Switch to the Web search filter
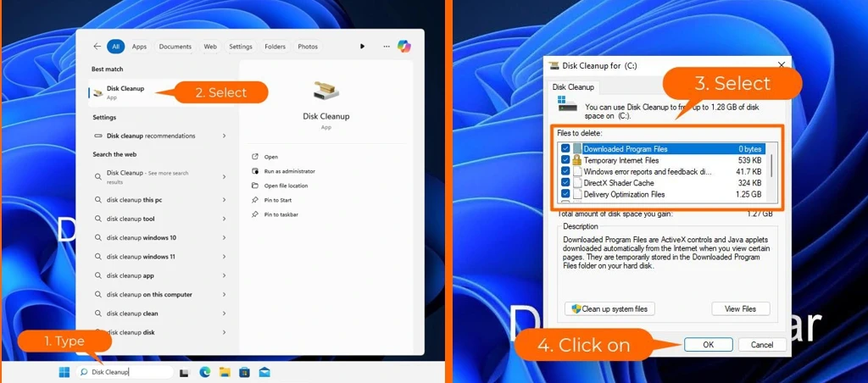The image size is (868, 383). point(210,47)
